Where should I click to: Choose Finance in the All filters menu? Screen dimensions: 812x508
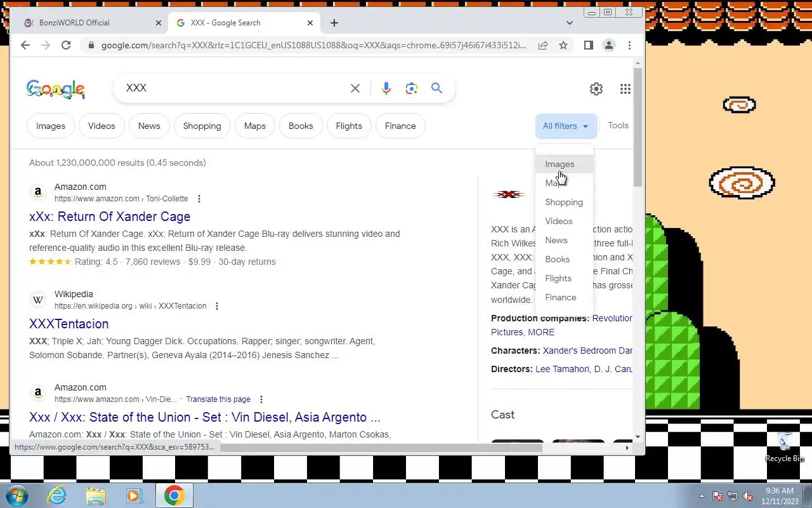(x=565, y=297)
